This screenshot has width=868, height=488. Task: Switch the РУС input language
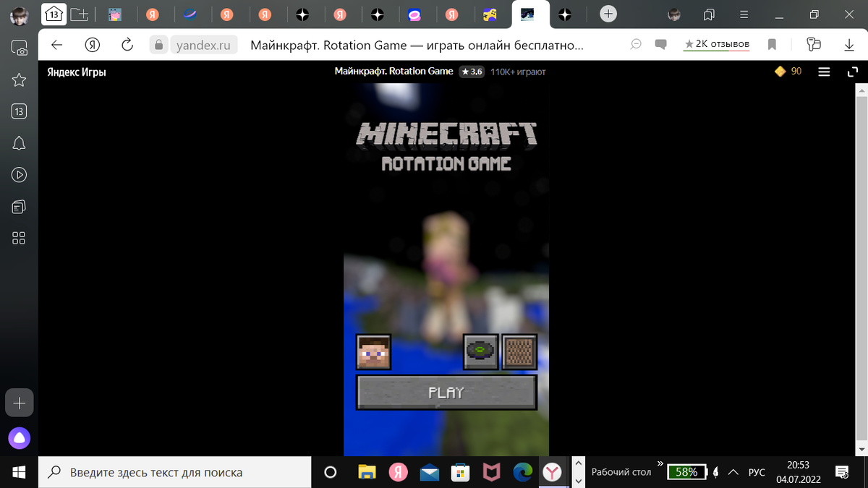point(756,472)
